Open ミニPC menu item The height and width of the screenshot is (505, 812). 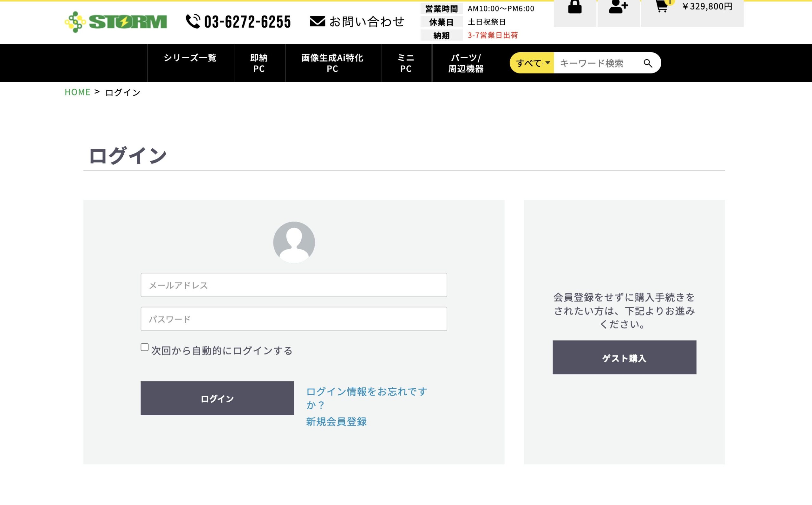click(406, 63)
